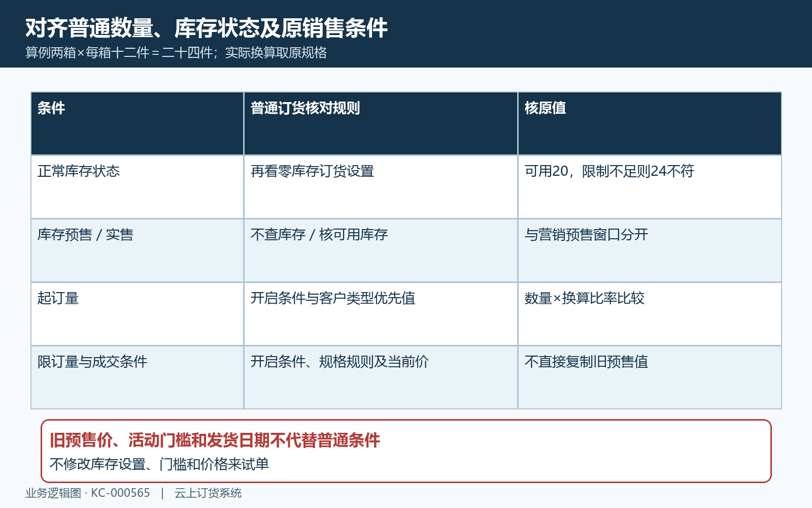Click the footer text 业务逻辑图 · KC-000565
This screenshot has width=812, height=508.
point(88,493)
